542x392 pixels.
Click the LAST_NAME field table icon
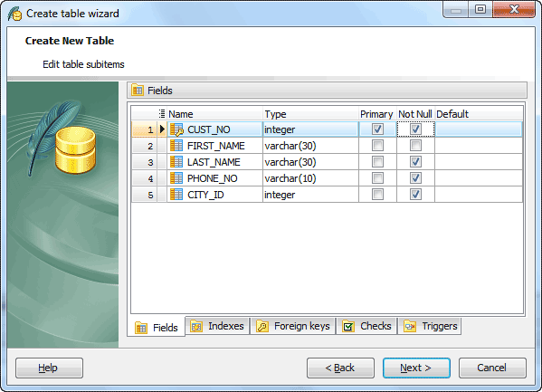point(176,162)
